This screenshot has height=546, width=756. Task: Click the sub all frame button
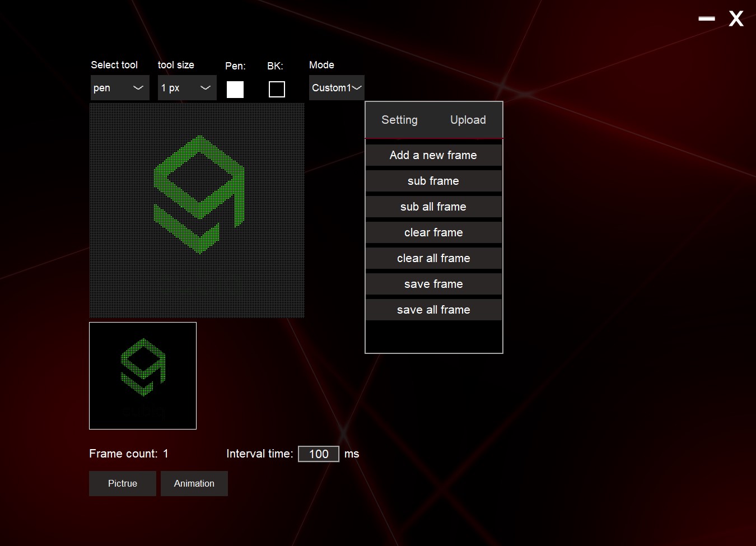click(433, 207)
